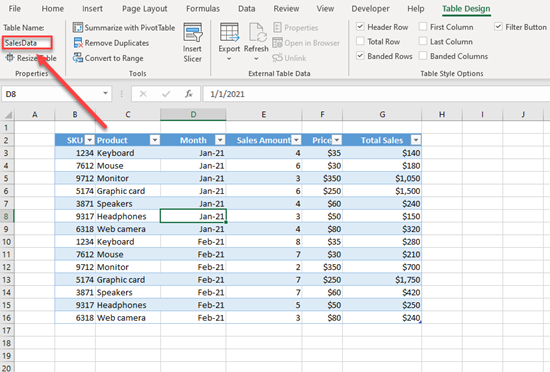Screen dimensions: 550x372
Task: Click the Table Name field SalesData
Action: click(27, 43)
